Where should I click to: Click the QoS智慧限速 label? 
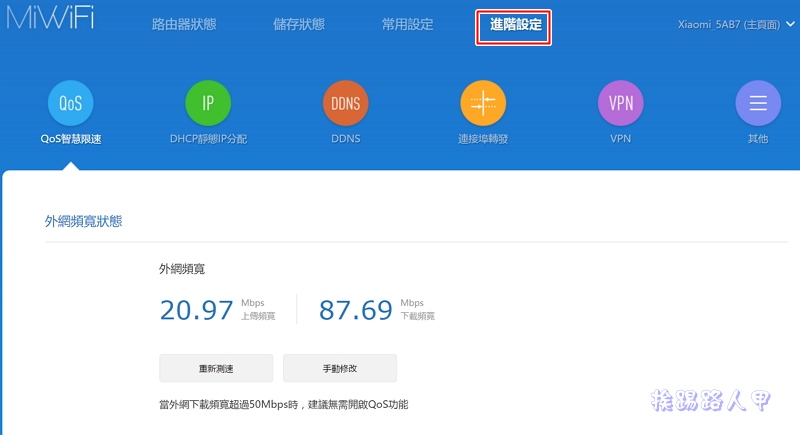[x=71, y=139]
